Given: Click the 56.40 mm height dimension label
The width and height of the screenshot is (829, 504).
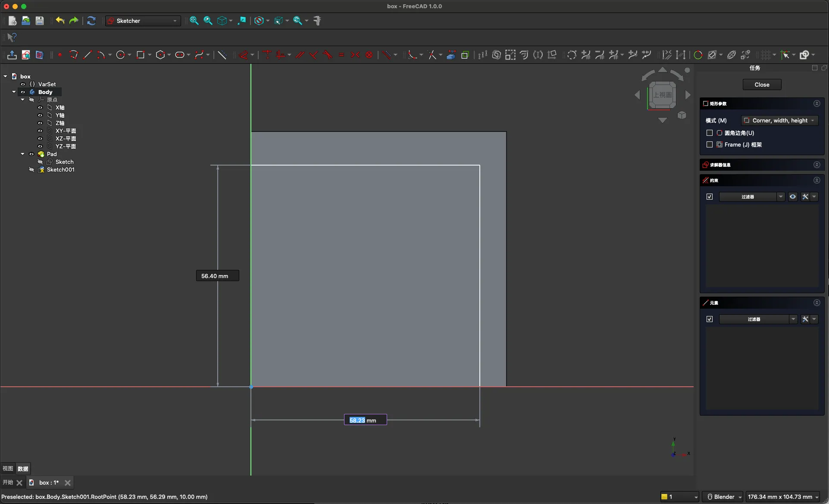Looking at the screenshot, I should point(218,276).
